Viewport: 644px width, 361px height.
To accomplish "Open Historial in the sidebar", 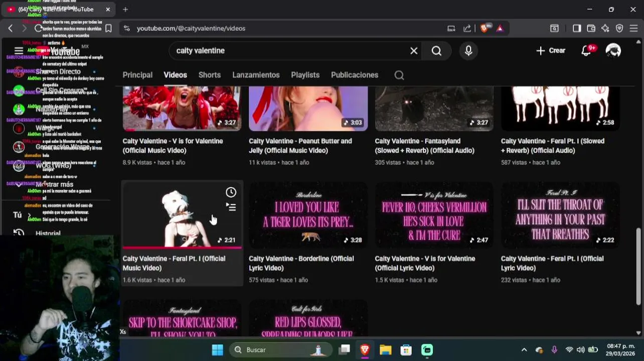I will tap(48, 233).
